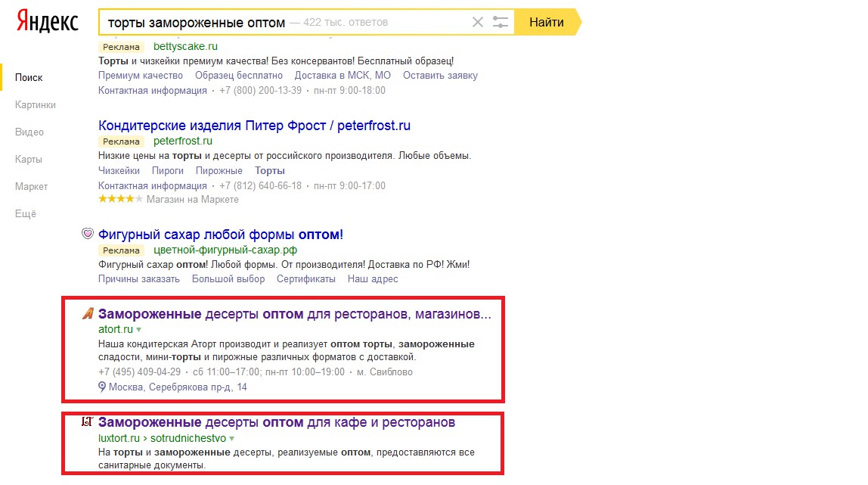Screen dimensions: 868x485
Task: Open the peterfrost.ru green URL
Action: click(183, 141)
